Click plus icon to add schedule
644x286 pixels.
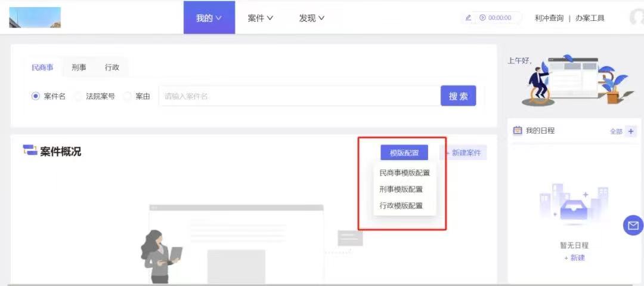631,131
